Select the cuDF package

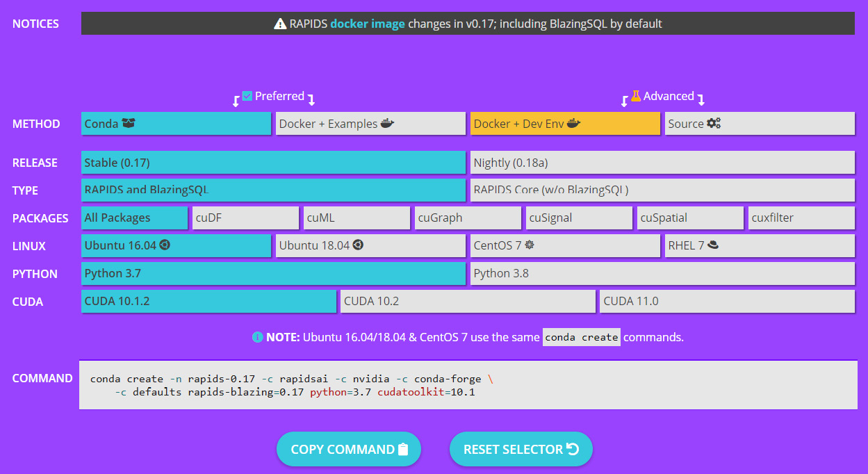tap(245, 218)
